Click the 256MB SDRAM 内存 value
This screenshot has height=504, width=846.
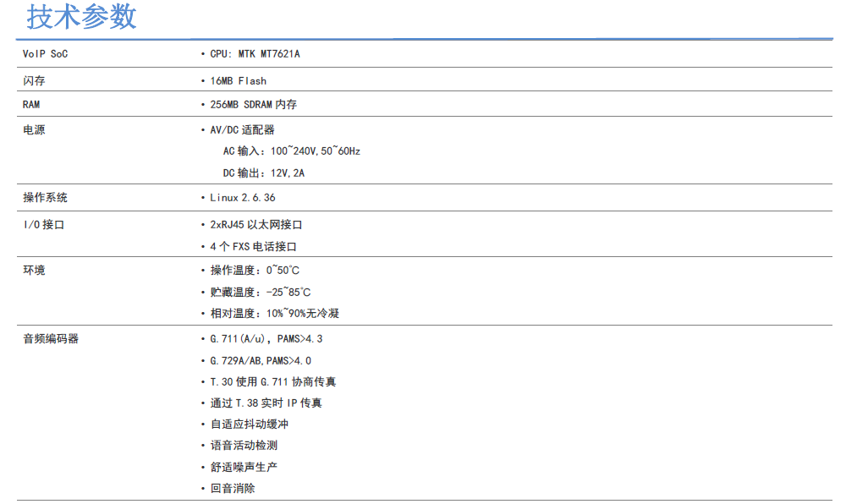tap(253, 105)
